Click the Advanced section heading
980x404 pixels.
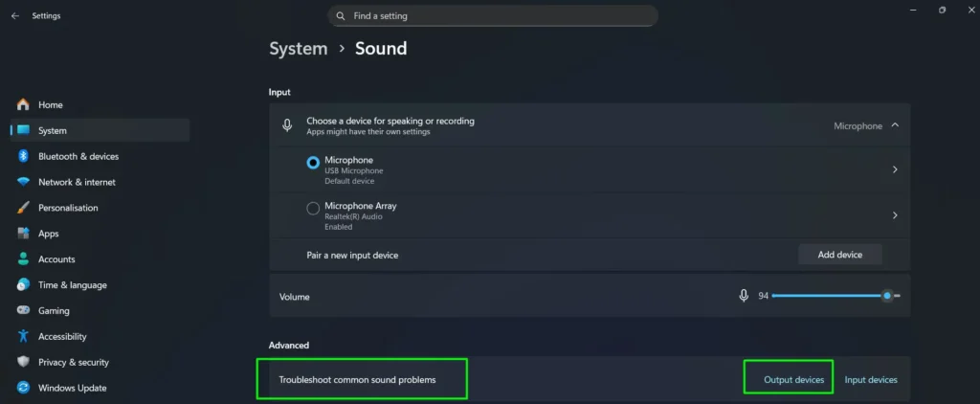289,346
